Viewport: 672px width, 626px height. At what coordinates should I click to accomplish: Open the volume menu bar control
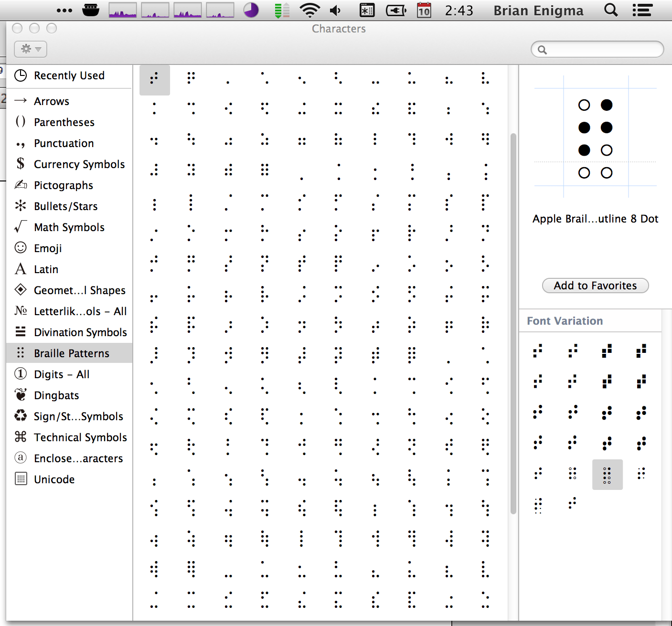click(x=336, y=10)
